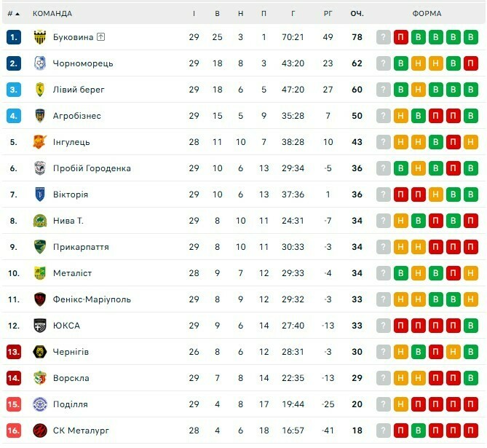The image size is (487, 448).
Task: Open the Лівий берег team link
Action: 79,90
